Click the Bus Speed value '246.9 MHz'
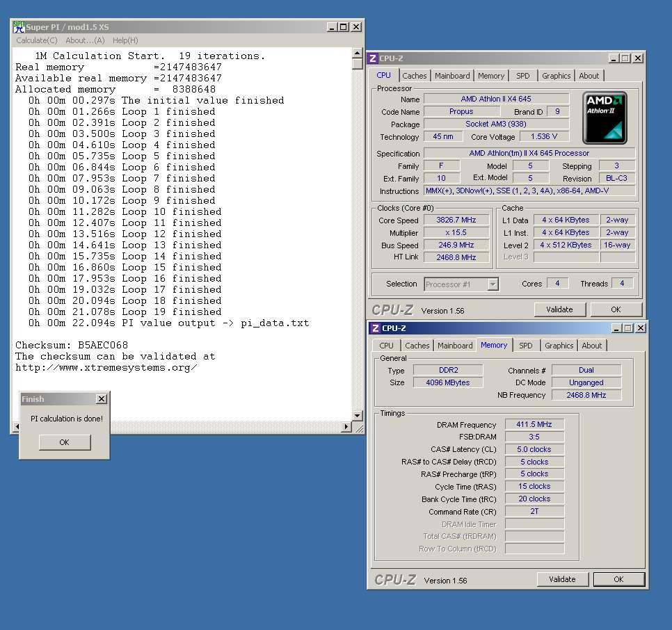The image size is (672, 630). click(456, 245)
